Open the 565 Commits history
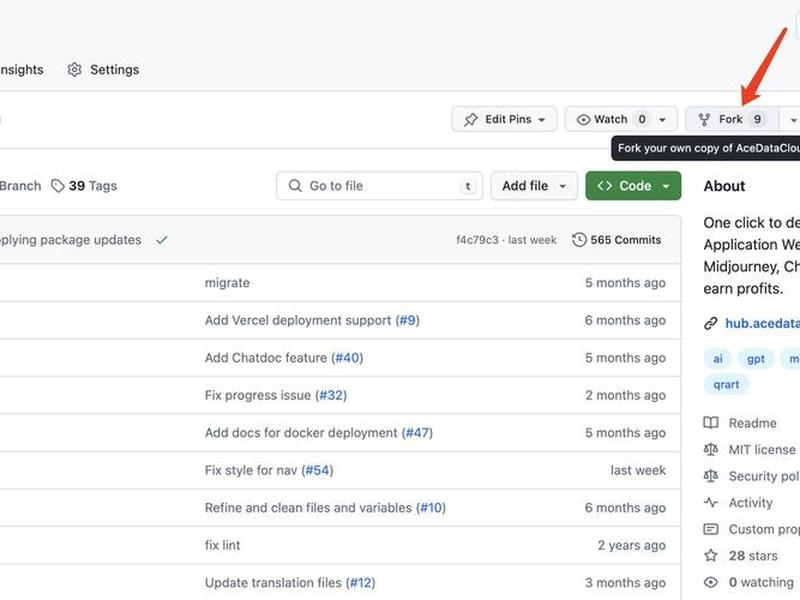The width and height of the screenshot is (800, 600). 626,240
